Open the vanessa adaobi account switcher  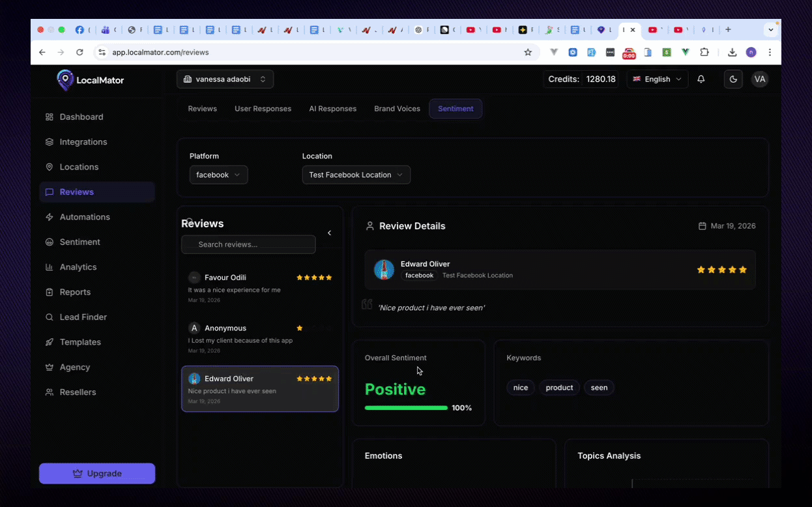224,79
